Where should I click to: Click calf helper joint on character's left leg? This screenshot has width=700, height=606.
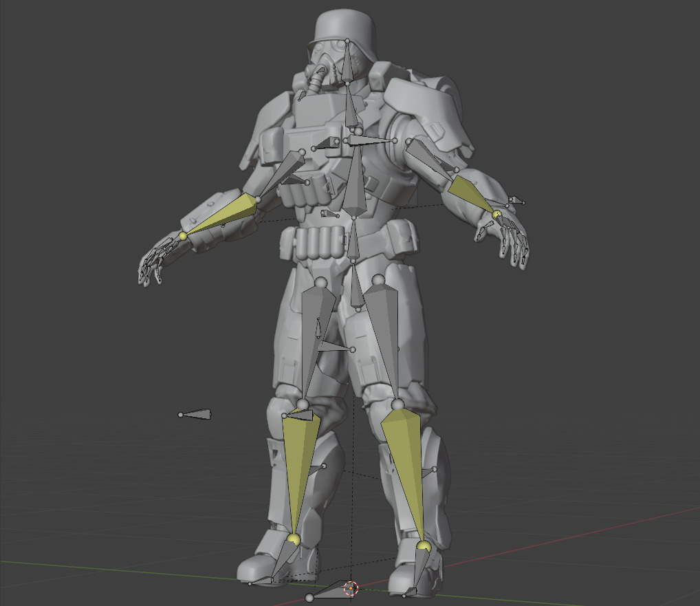click(x=435, y=469)
